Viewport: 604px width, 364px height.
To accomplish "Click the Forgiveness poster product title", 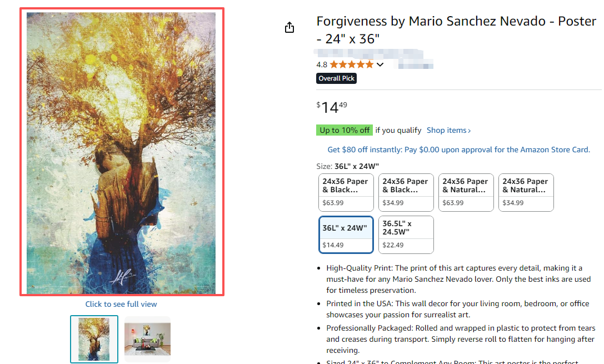I will coord(456,30).
